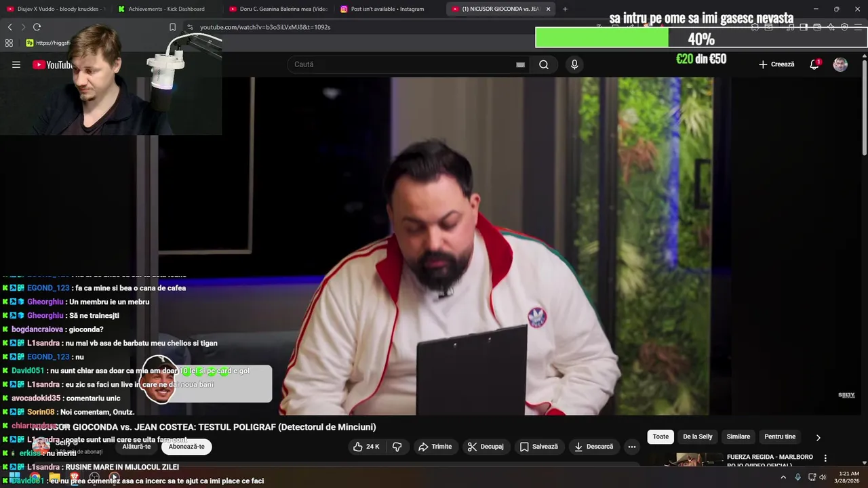The image size is (868, 488).
Task: Start voice search with the microphone icon
Action: (x=574, y=64)
